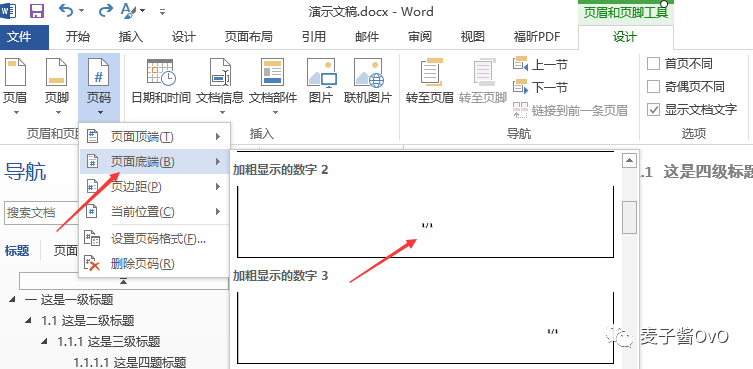Click 转至页脚 go to footer

[483, 82]
